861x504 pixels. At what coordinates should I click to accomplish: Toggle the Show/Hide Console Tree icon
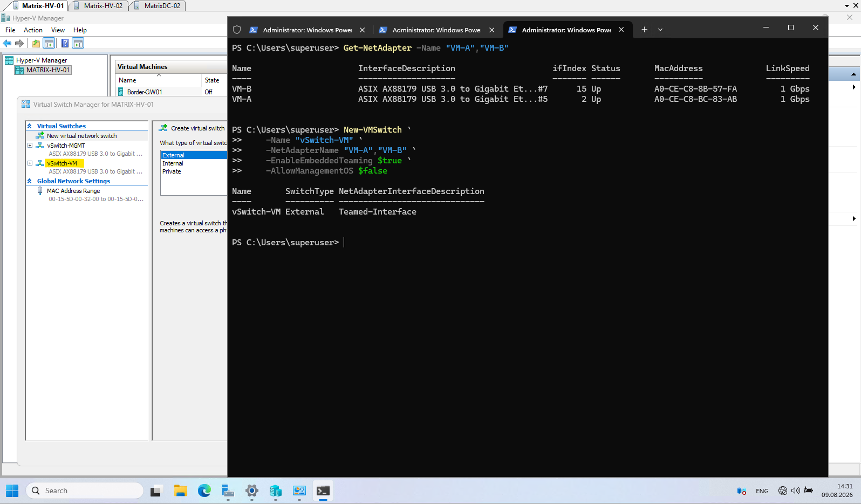[49, 43]
